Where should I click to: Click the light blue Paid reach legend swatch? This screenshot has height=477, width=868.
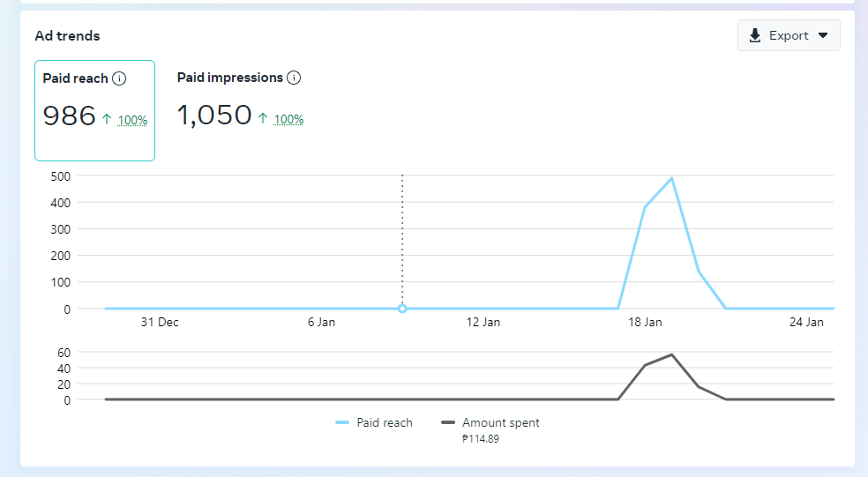(342, 423)
